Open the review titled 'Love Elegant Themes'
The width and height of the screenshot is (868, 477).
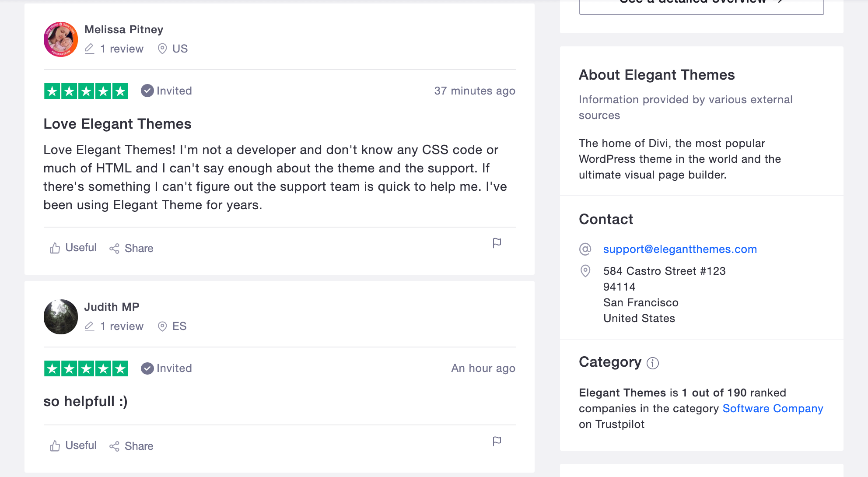tap(117, 124)
